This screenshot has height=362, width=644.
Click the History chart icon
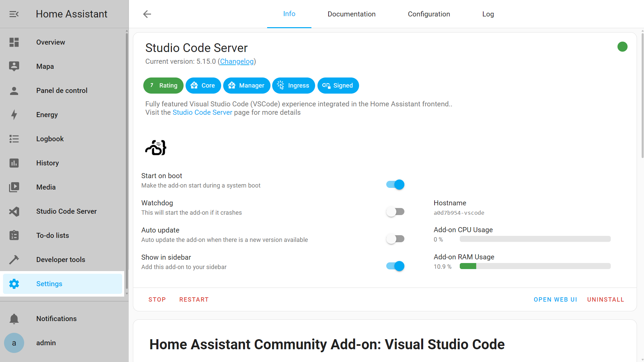point(14,163)
